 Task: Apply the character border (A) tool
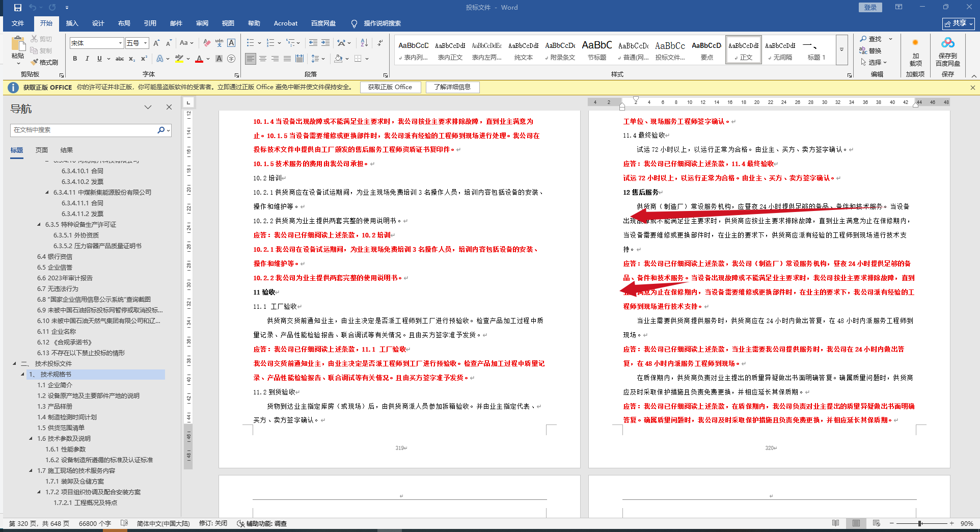[231, 43]
